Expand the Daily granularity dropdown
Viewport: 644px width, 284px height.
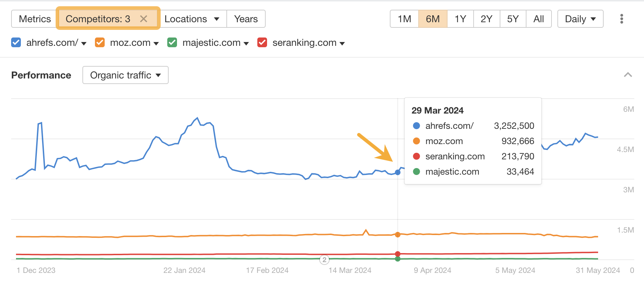point(580,19)
